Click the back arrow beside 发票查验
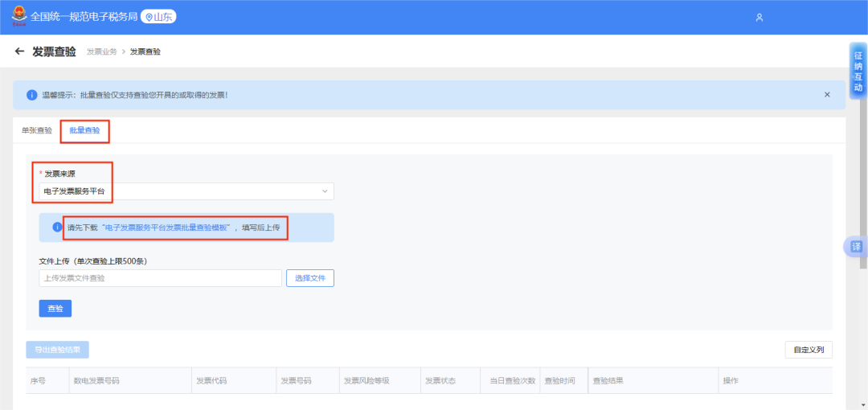Screen dimensions: 868x410 pyautogui.click(x=19, y=51)
